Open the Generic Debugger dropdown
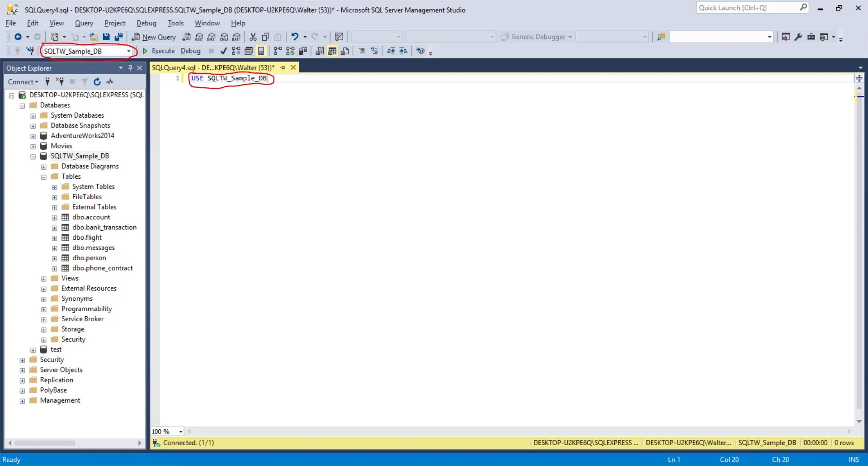 click(570, 37)
